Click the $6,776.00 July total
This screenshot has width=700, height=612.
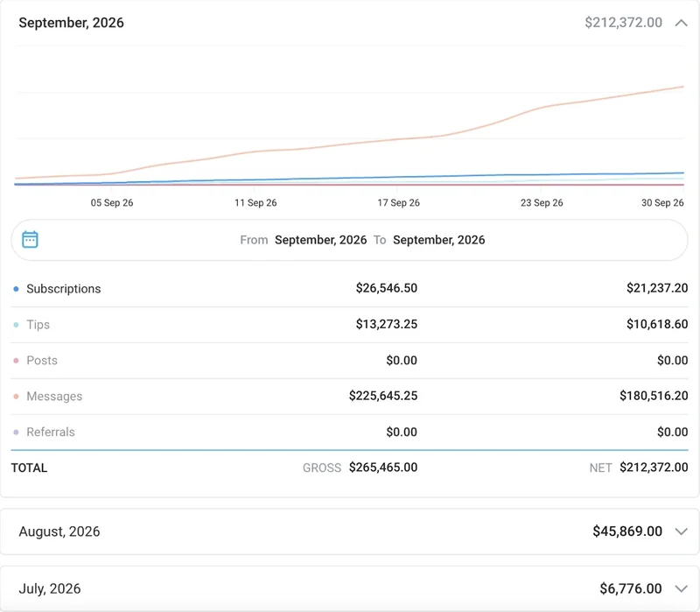(631, 588)
